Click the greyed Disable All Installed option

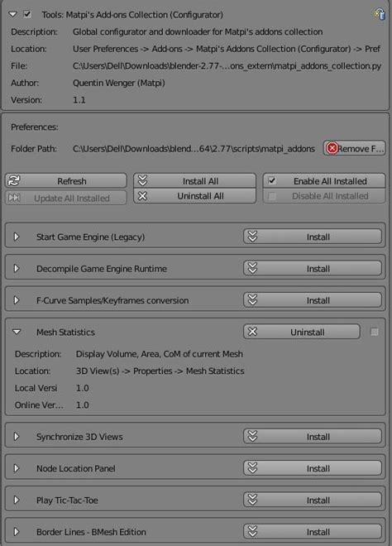pos(324,196)
